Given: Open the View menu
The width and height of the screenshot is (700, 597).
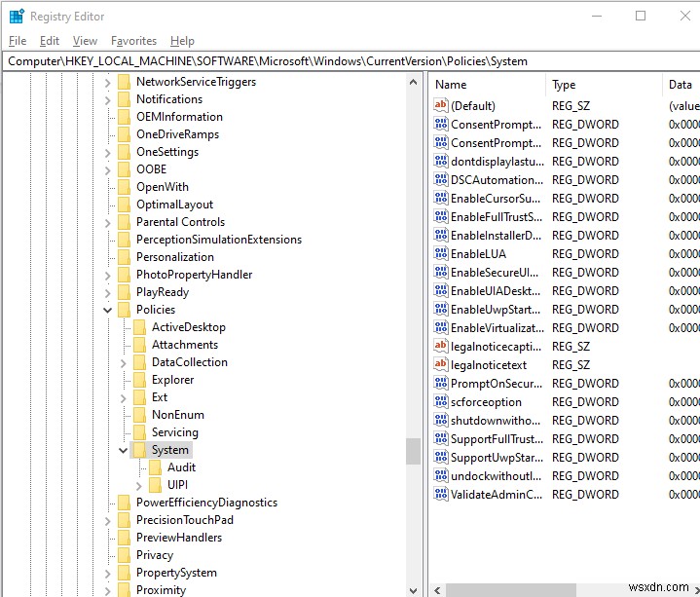Looking at the screenshot, I should point(85,41).
